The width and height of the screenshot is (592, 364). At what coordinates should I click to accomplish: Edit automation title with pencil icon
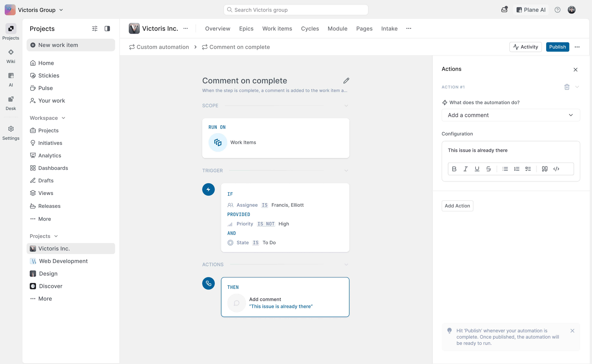tap(346, 81)
